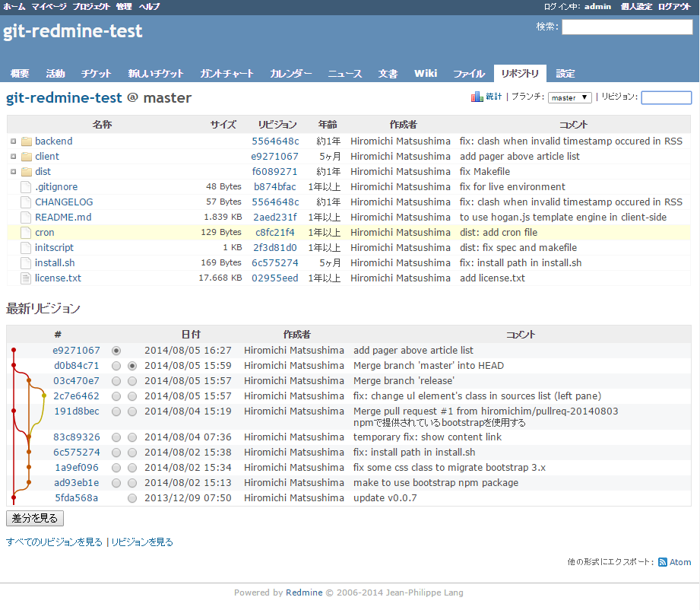This screenshot has height=610, width=700.
Task: Select second radio button for revision d0b84c71
Action: (132, 366)
